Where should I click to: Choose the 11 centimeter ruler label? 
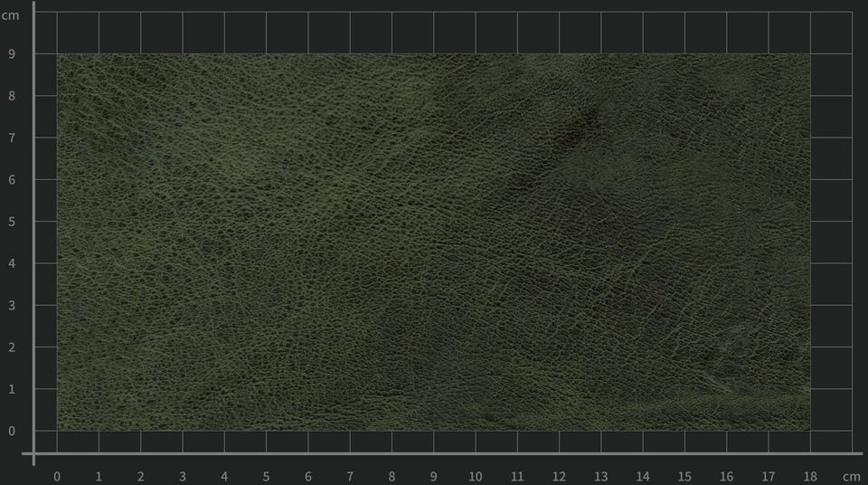tap(517, 477)
